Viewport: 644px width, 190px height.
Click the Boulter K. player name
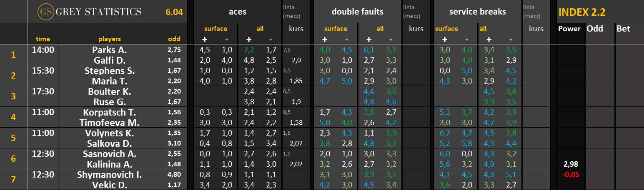coord(109,91)
